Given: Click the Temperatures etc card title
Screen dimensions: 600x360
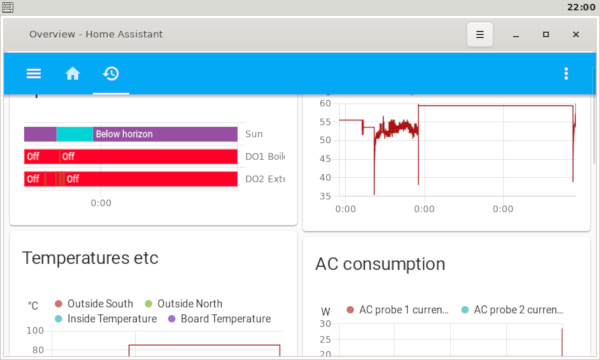Looking at the screenshot, I should click(x=90, y=258).
